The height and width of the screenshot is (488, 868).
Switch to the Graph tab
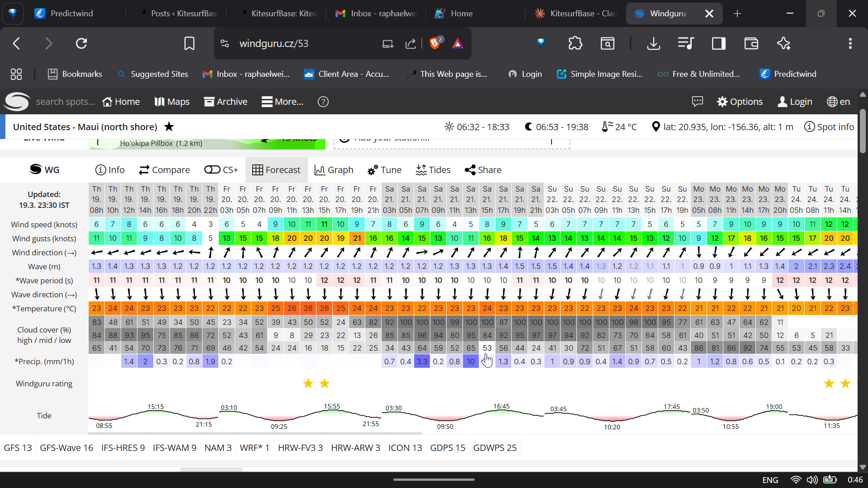[334, 170]
